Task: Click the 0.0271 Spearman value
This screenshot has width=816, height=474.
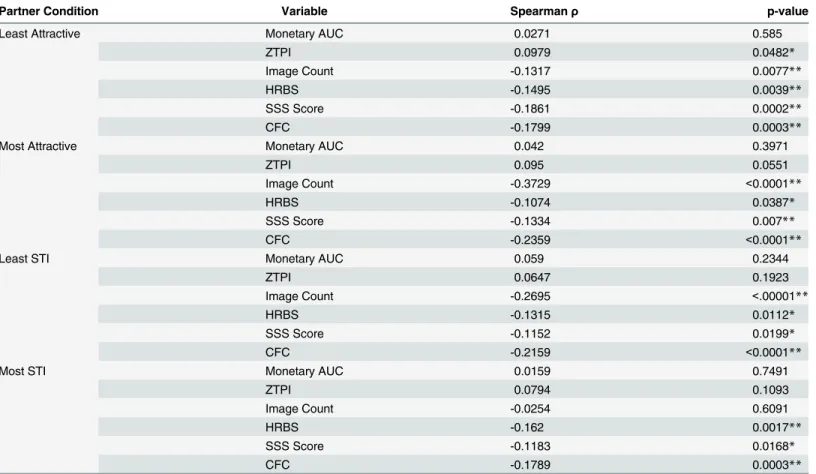Action: coord(531,34)
